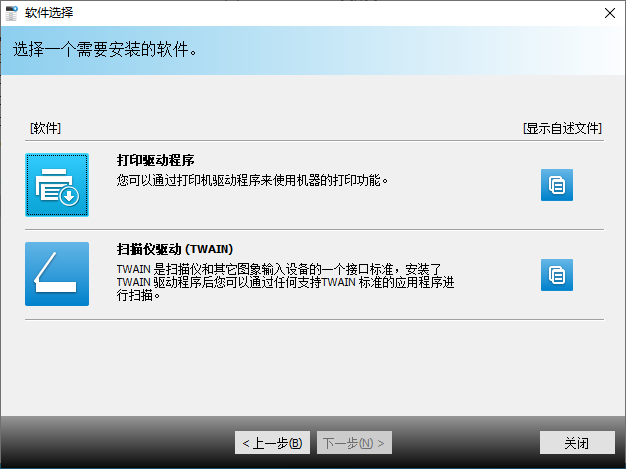Click the 选择一个需要安装的软件 header text
Screen dimensions: 626x469
click(x=105, y=50)
